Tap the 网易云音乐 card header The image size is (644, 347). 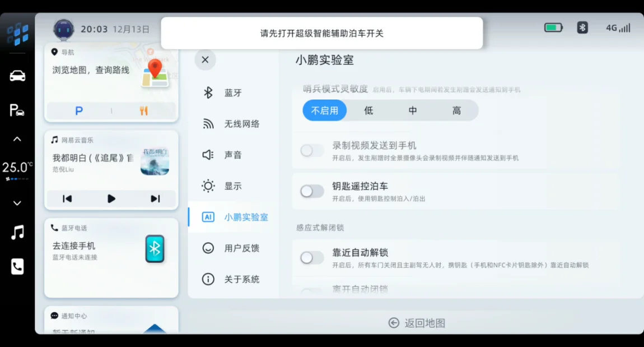[72, 140]
